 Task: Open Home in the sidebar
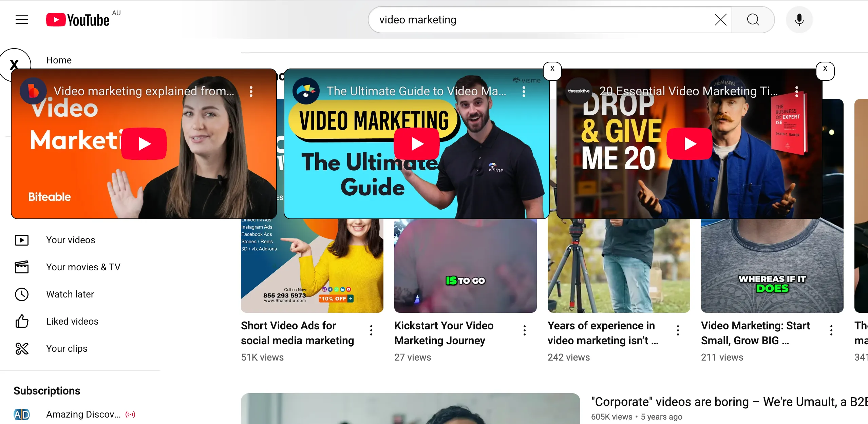coord(59,60)
